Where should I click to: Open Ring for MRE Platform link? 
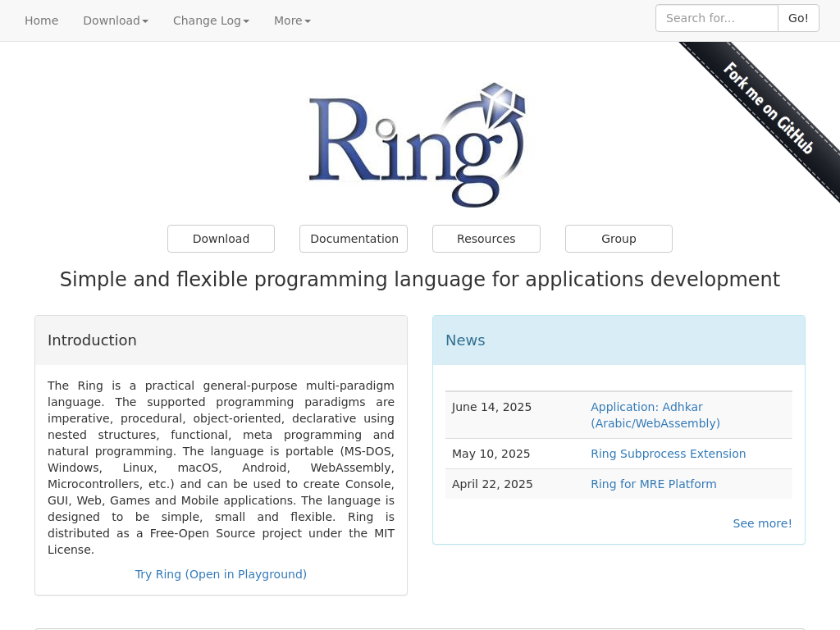point(653,484)
